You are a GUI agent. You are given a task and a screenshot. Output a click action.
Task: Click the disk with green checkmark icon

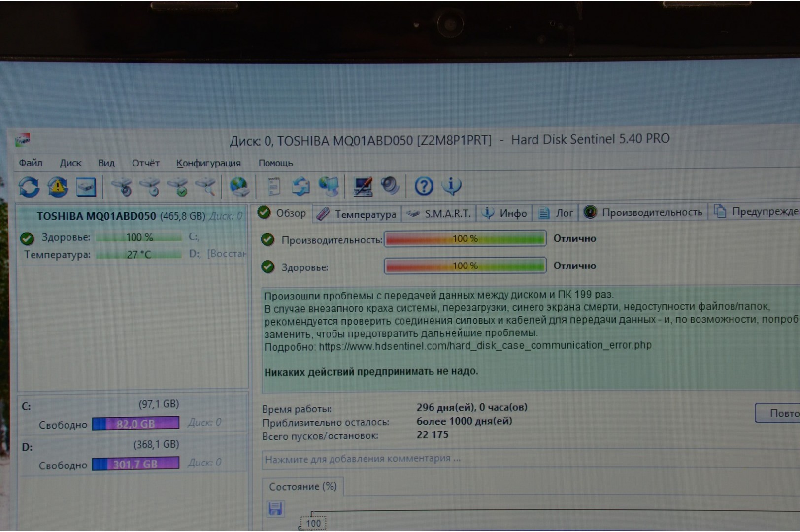point(178,187)
